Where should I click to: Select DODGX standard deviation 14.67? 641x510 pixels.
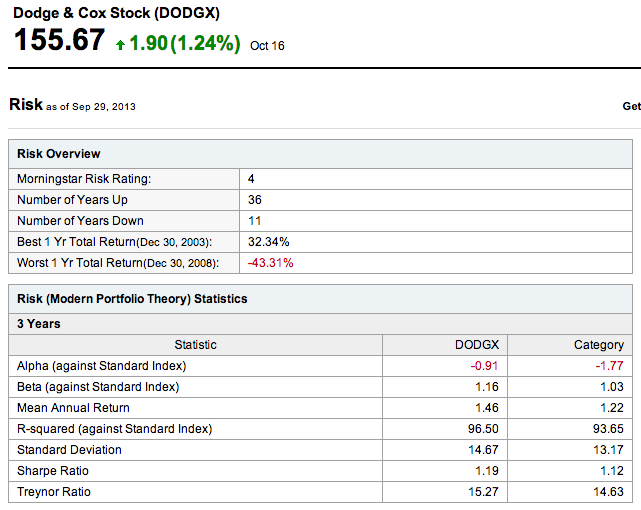[483, 450]
